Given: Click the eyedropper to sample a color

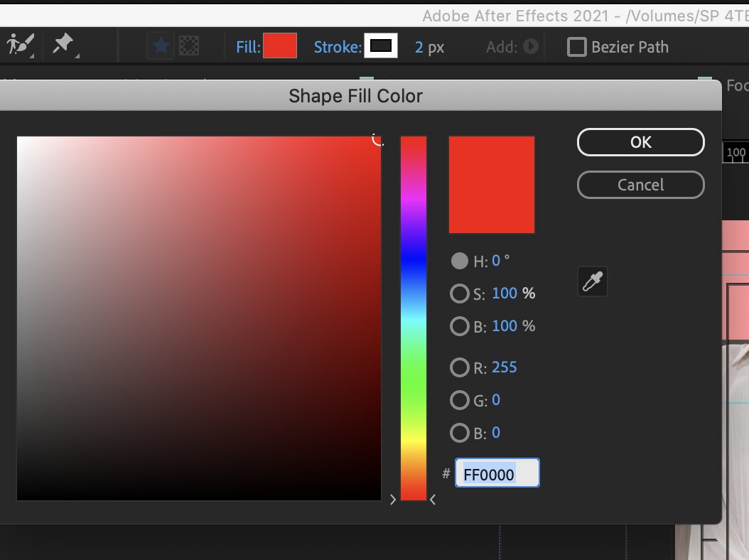Looking at the screenshot, I should (x=592, y=281).
